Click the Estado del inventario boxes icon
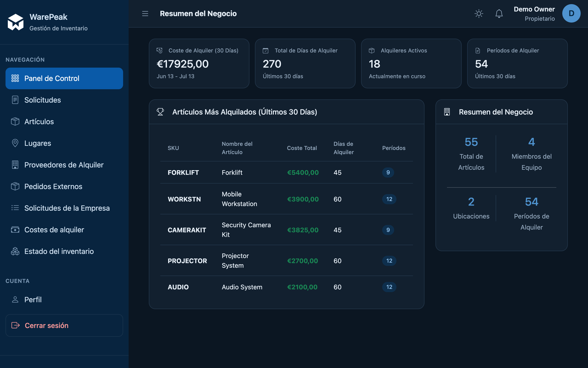 point(15,251)
